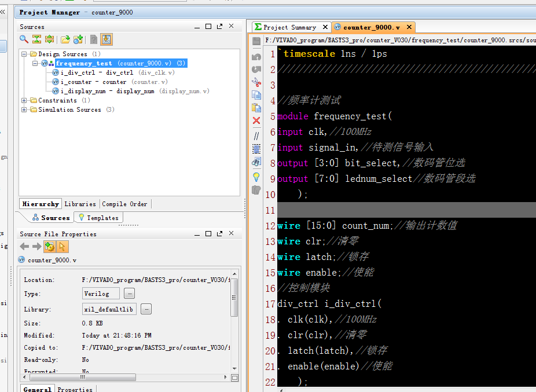This screenshot has height=392, width=536.
Task: Collapse all items in Sources tree
Action: [x=36, y=39]
